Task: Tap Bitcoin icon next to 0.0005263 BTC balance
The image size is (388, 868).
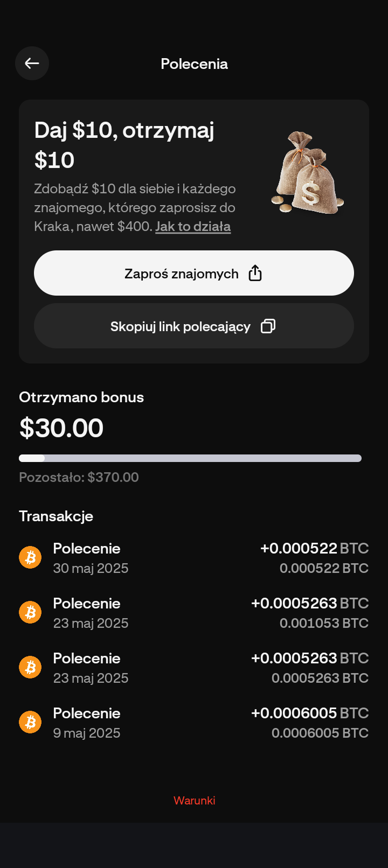Action: point(31,667)
